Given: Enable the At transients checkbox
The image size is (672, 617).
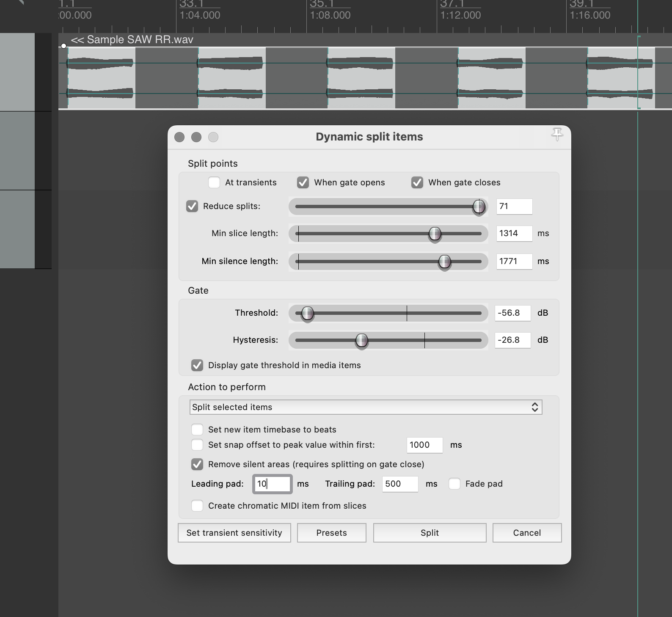Looking at the screenshot, I should tap(214, 182).
